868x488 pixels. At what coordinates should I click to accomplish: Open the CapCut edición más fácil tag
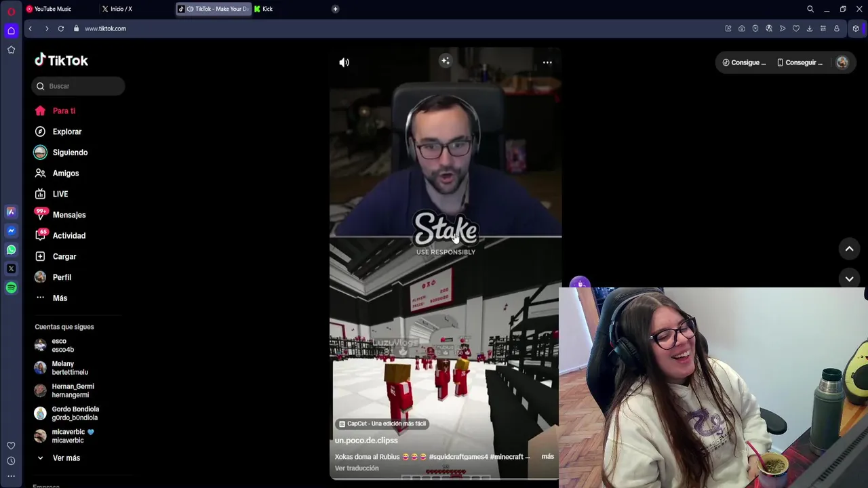tap(382, 424)
